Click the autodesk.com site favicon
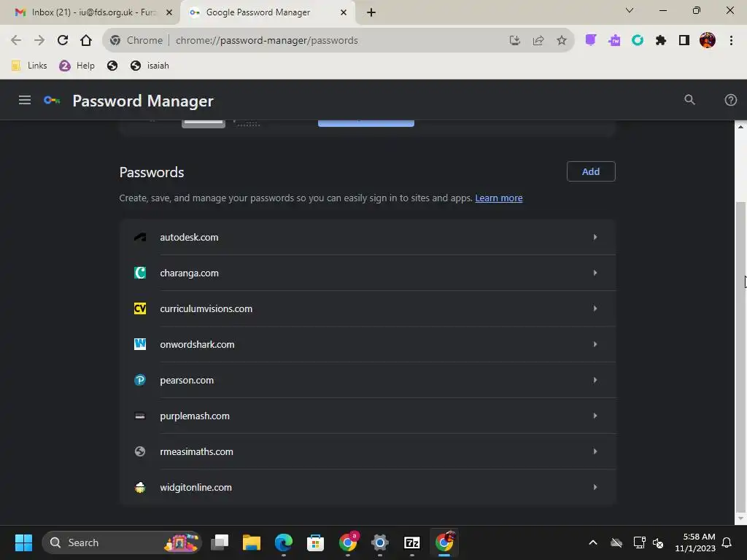Image resolution: width=747 pixels, height=560 pixels. (x=140, y=237)
